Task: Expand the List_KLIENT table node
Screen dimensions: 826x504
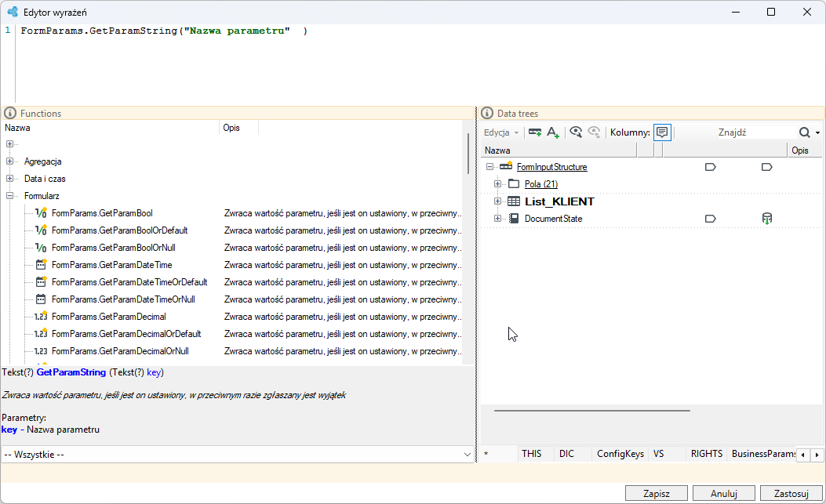Action: coord(498,201)
